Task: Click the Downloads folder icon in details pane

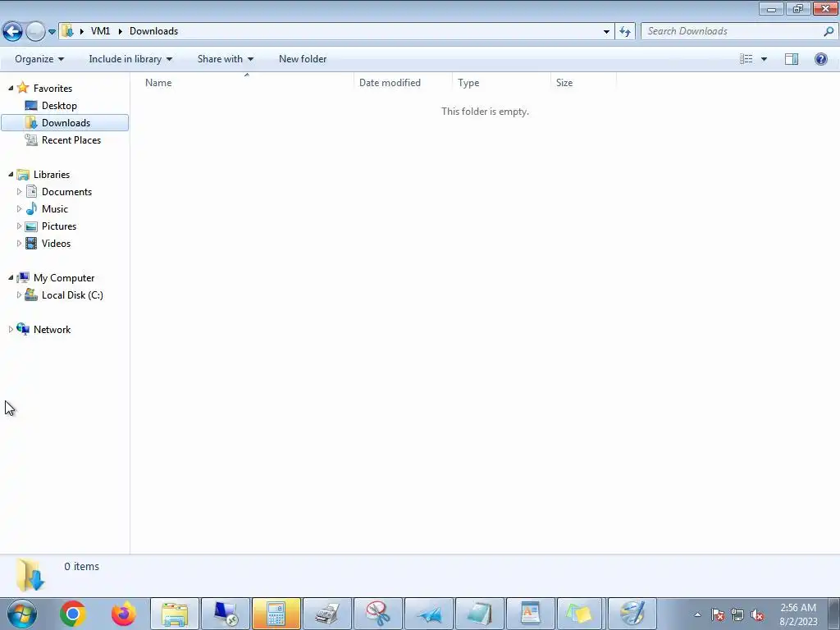Action: click(30, 574)
